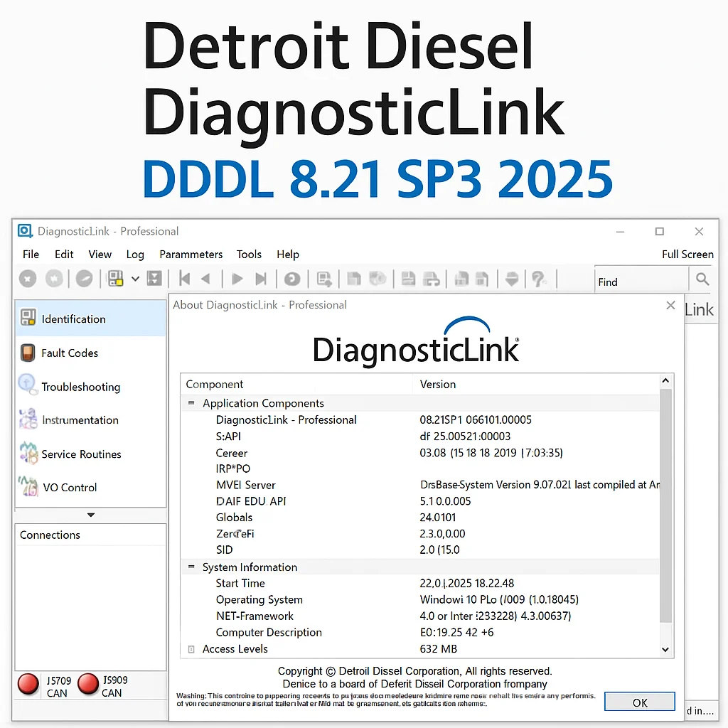Click the red J5909 CAN status indicator
This screenshot has height=728, width=728.
pyautogui.click(x=88, y=684)
